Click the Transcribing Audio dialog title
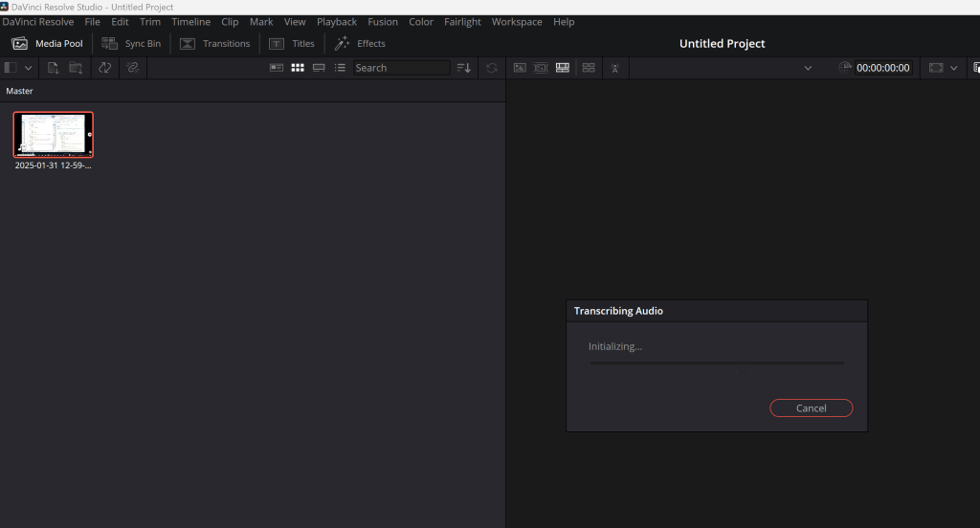This screenshot has width=980, height=528. click(618, 311)
